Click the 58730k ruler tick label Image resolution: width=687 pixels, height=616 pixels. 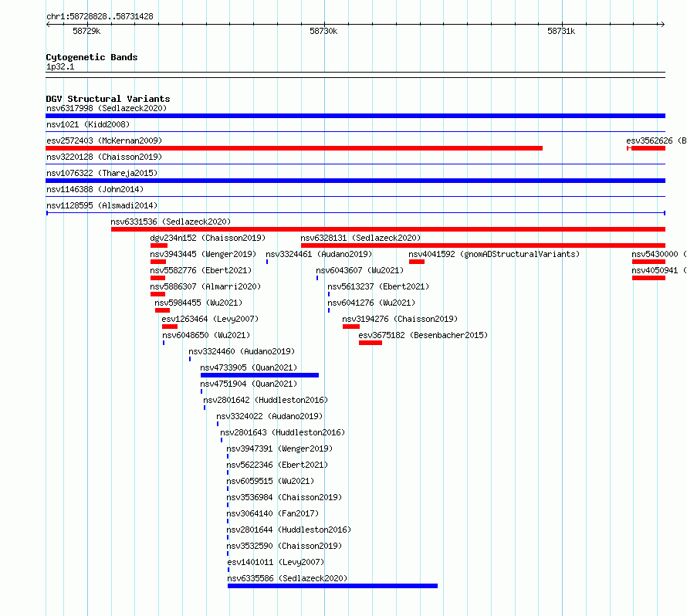coord(323,31)
